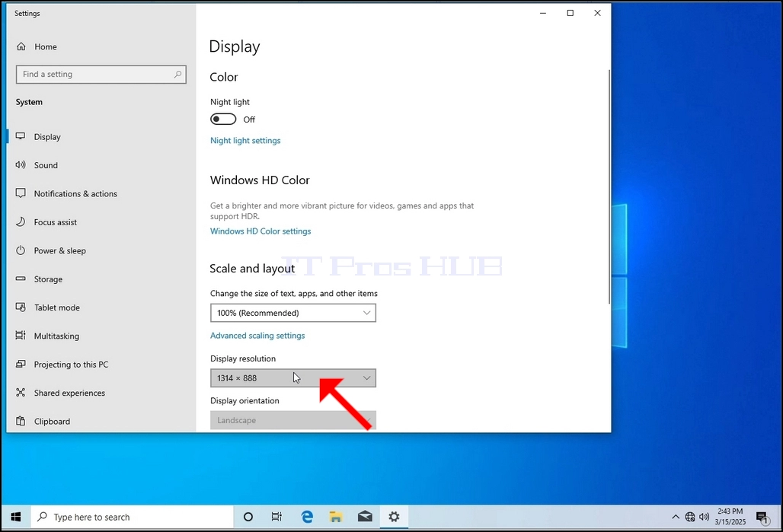Select Display in sidebar
783x532 pixels.
coord(101,137)
